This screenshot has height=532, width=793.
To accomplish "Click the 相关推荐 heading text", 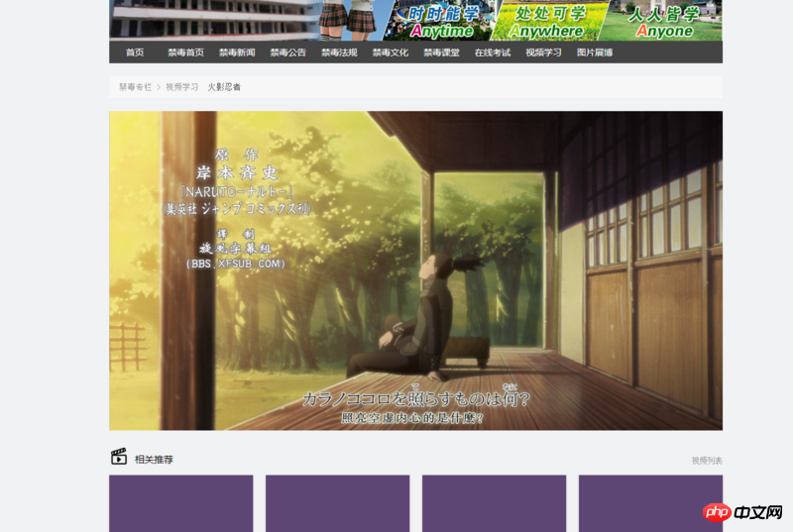I will tap(154, 460).
